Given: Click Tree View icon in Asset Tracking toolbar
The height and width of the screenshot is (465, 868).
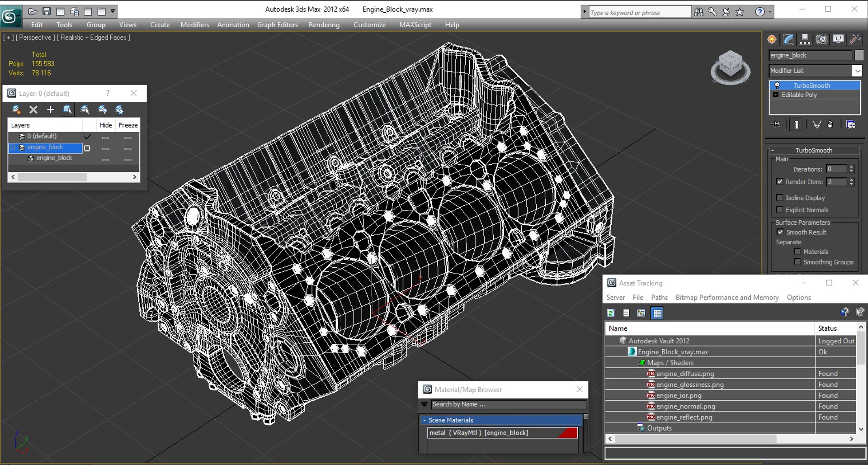Looking at the screenshot, I should click(641, 313).
